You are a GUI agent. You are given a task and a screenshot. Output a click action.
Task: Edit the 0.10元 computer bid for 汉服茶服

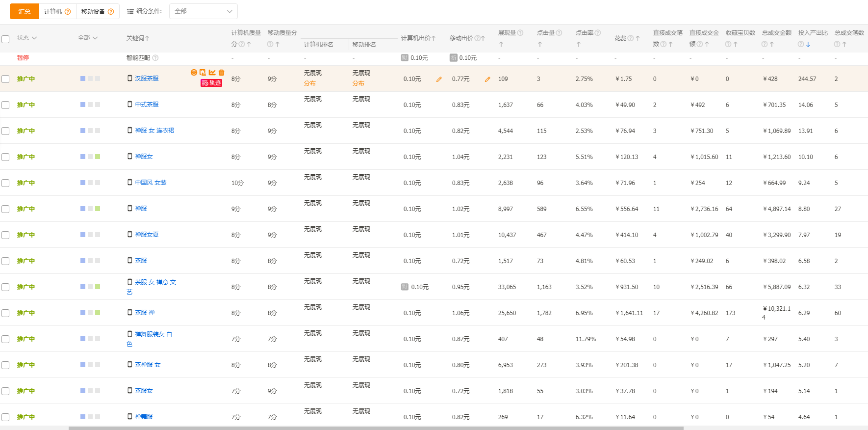coord(439,79)
